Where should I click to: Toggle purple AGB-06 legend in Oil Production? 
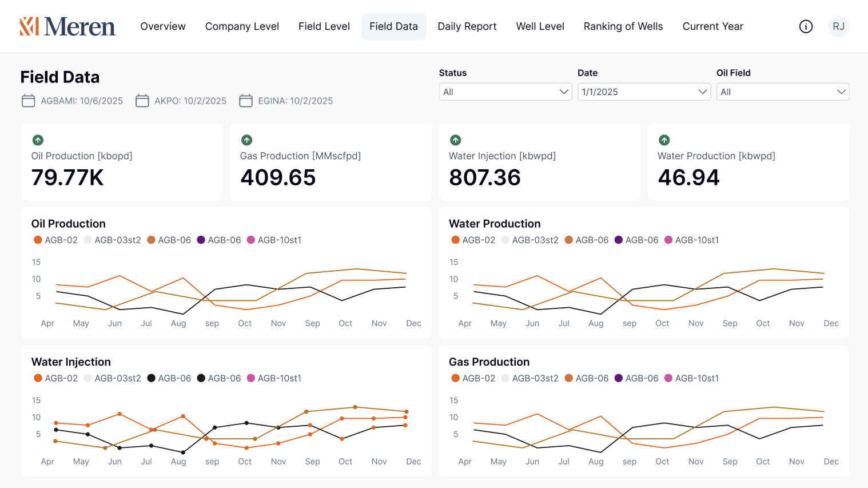pyautogui.click(x=219, y=240)
